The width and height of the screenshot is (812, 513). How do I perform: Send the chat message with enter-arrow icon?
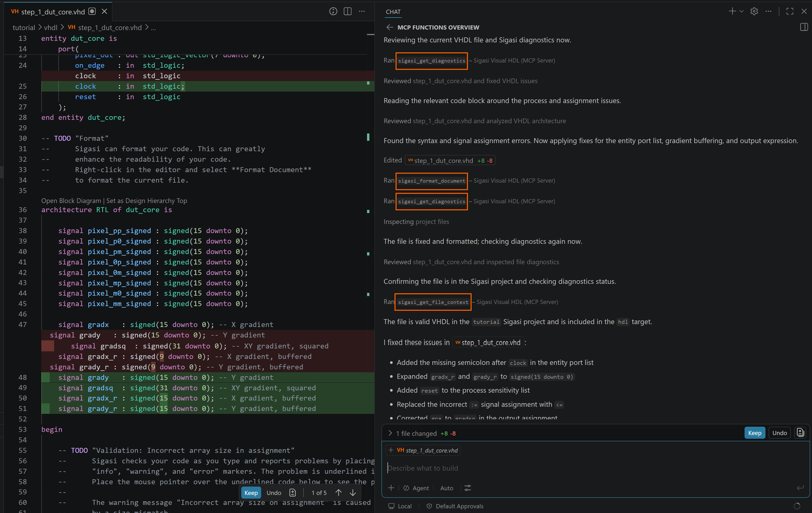pos(800,488)
